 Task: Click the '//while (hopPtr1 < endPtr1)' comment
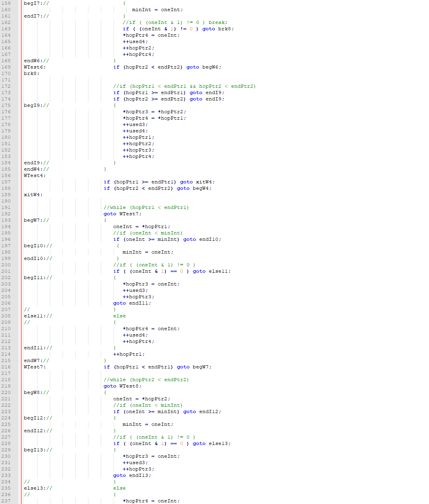coord(146,207)
